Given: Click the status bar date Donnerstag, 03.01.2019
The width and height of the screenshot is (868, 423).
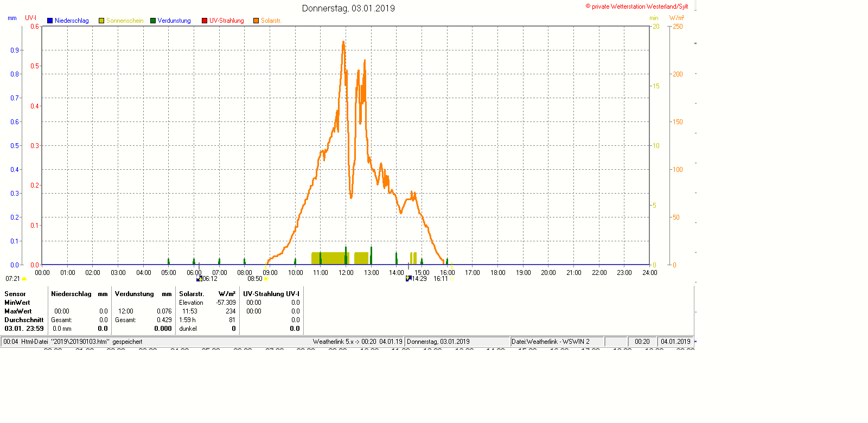Looking at the screenshot, I should coord(438,342).
